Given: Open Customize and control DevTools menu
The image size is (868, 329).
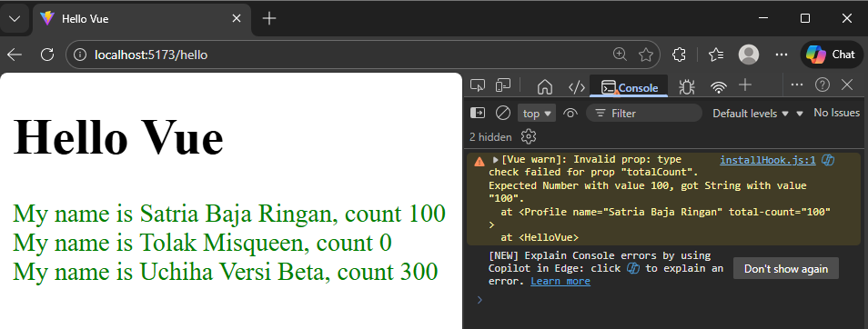Looking at the screenshot, I should (x=797, y=85).
